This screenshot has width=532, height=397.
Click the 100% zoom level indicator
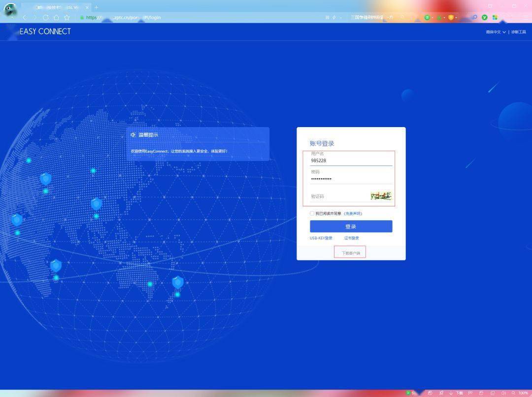point(523,393)
